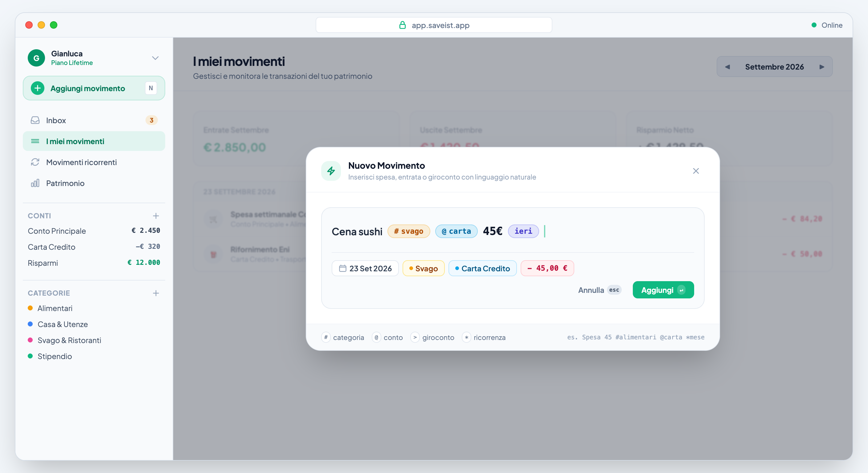The image size is (868, 473).
Task: Click the green Stipendio color dot
Action: click(30, 356)
